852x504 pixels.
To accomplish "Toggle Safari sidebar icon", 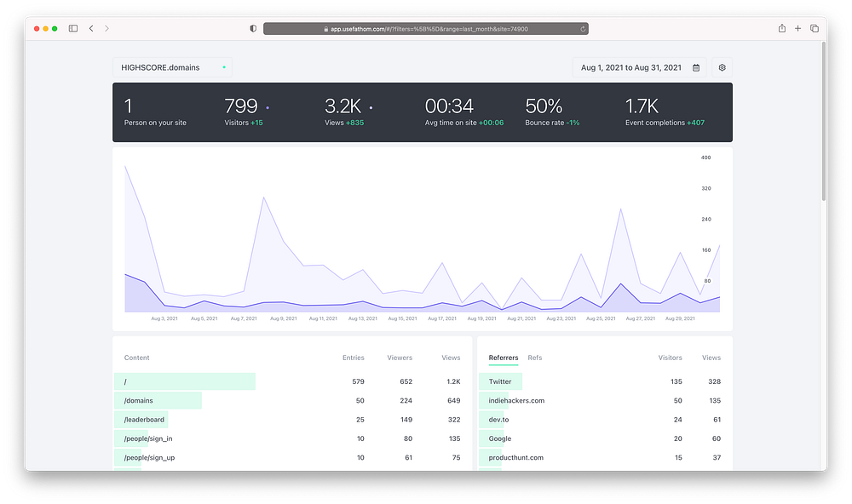I will tap(72, 28).
